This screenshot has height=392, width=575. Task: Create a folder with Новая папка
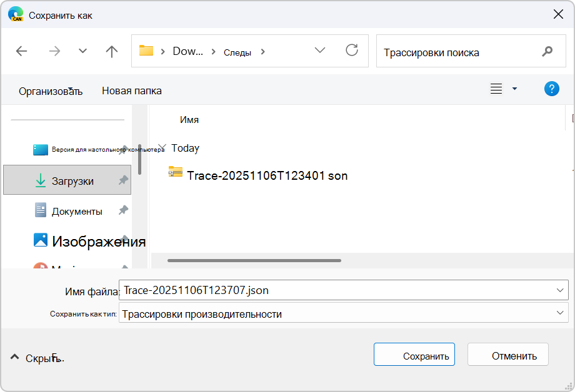point(132,91)
